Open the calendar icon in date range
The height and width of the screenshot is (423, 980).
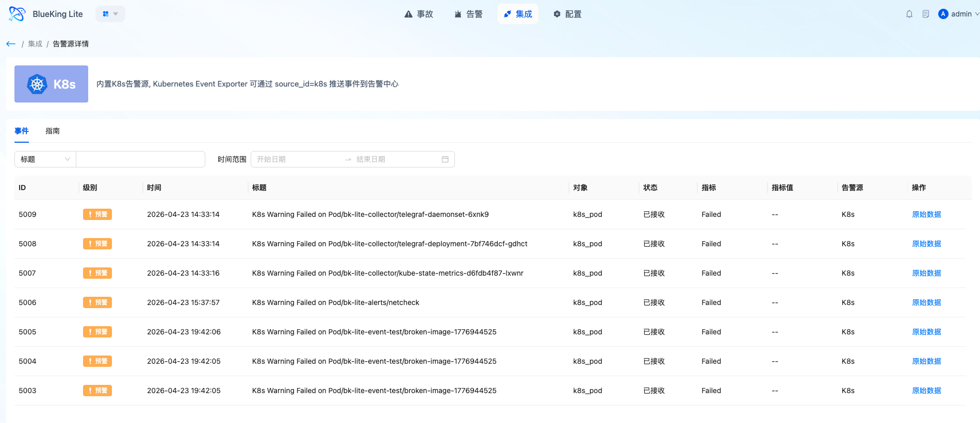click(445, 159)
